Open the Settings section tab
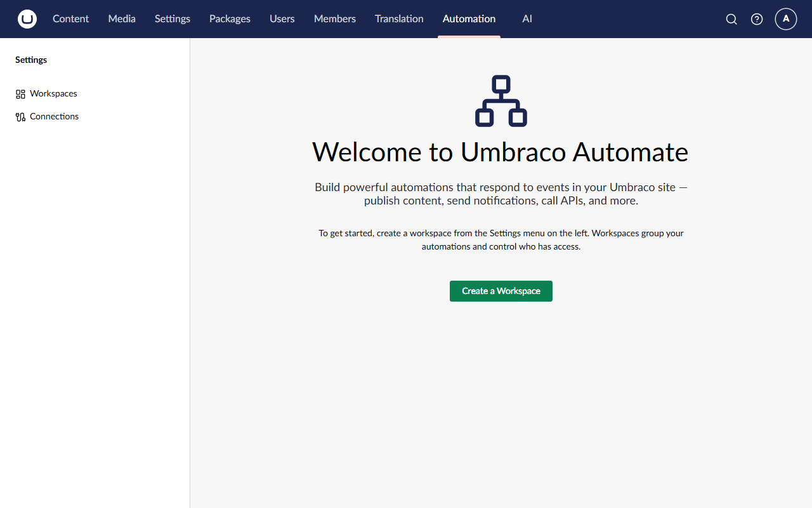This screenshot has height=508, width=812. coord(173,19)
